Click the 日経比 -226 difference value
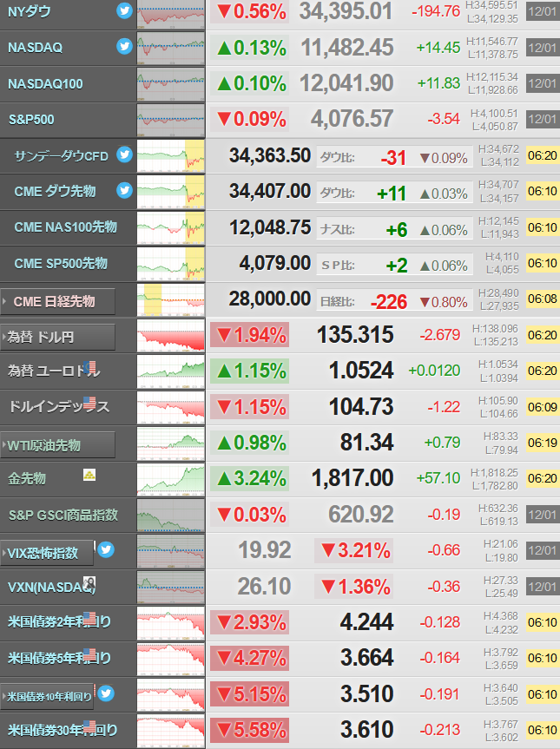Image resolution: width=560 pixels, height=749 pixels. pyautogui.click(x=388, y=302)
